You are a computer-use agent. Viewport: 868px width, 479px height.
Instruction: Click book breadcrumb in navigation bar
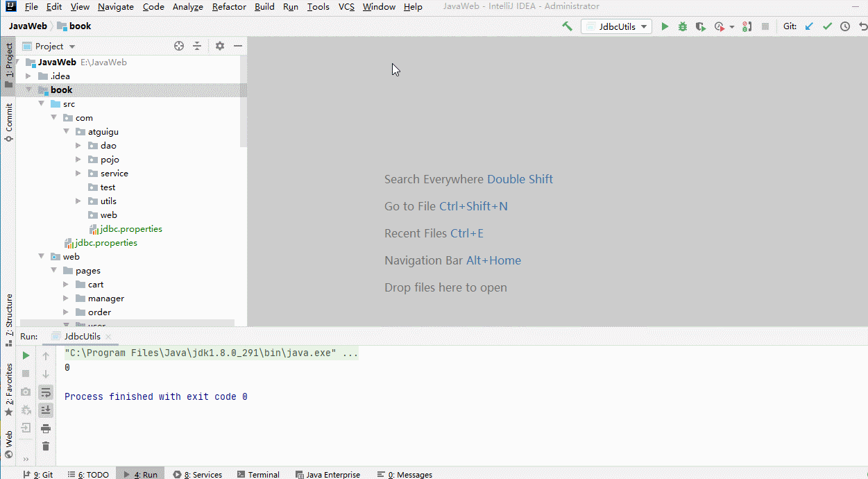74,26
